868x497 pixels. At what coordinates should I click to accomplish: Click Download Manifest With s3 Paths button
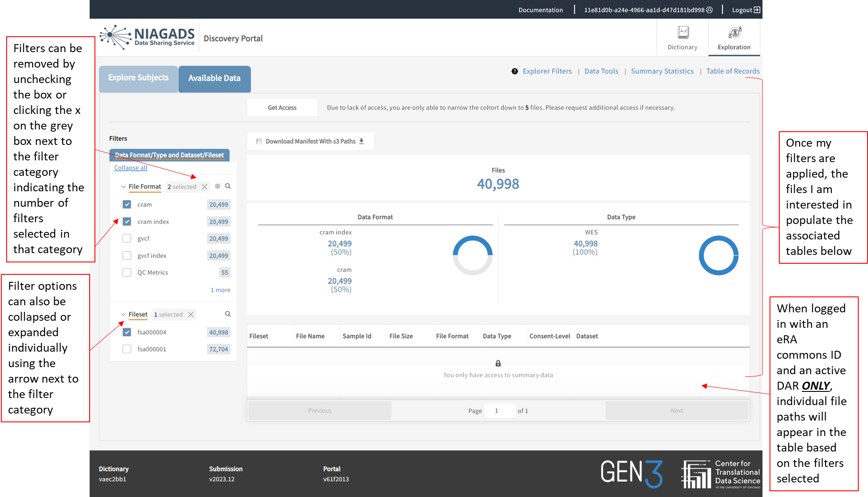(x=310, y=141)
